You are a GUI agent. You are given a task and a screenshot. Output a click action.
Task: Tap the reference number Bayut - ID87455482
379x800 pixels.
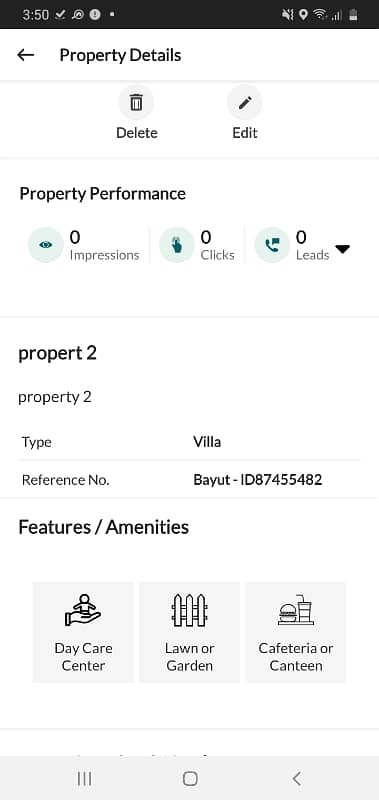pos(258,480)
